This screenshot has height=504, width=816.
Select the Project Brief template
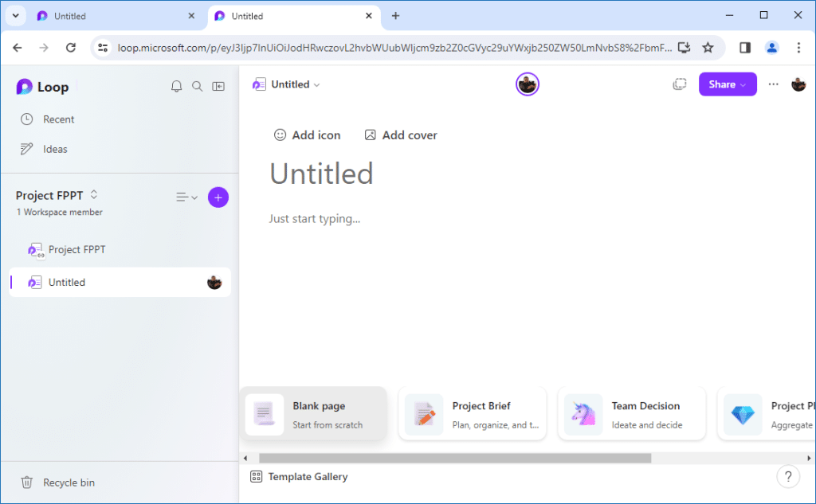point(472,413)
